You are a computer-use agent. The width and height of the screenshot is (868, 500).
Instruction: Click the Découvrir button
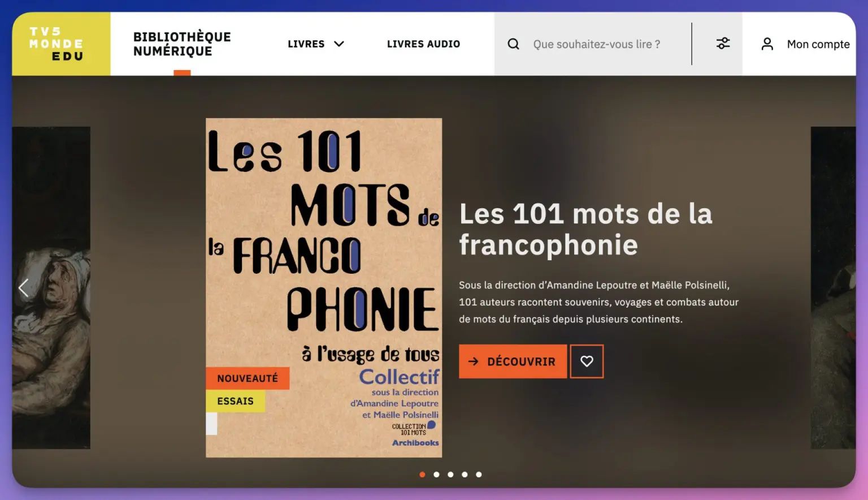coord(513,361)
